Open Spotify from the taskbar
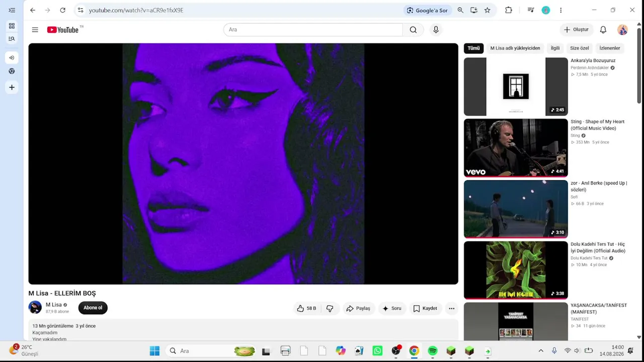Screen dimensions: 644x362 coord(433,351)
